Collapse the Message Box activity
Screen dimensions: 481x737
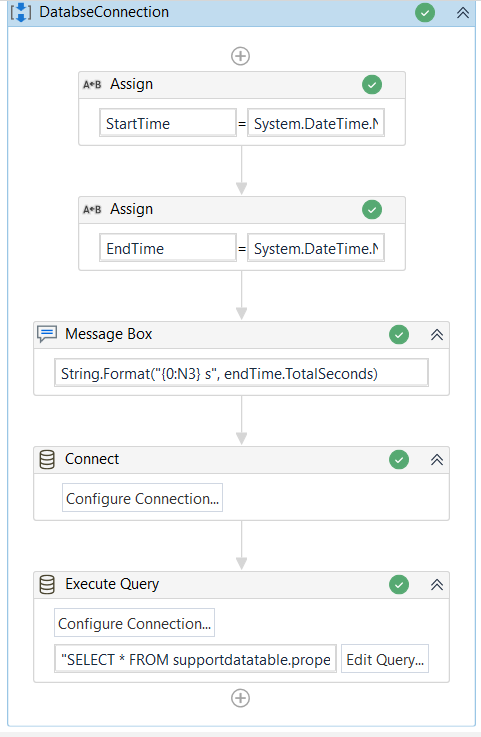[437, 335]
